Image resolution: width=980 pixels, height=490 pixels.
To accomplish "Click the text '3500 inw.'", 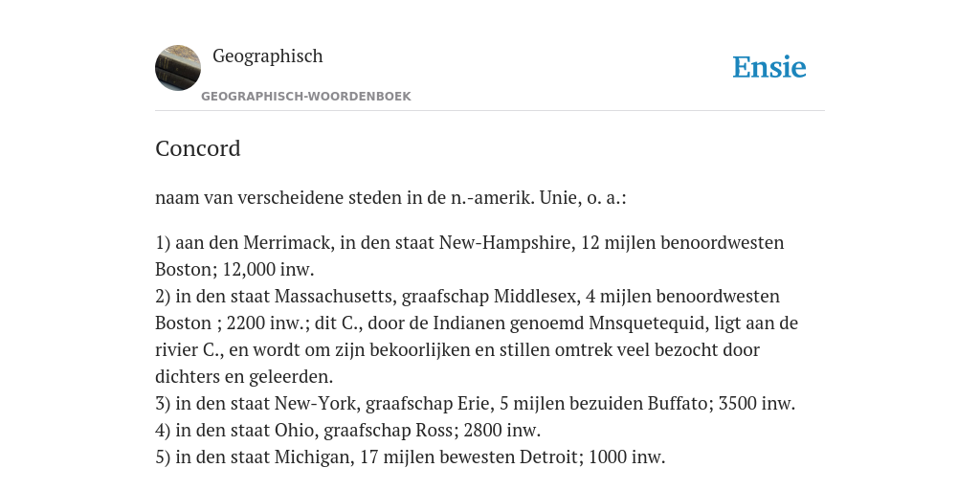I will (757, 404).
